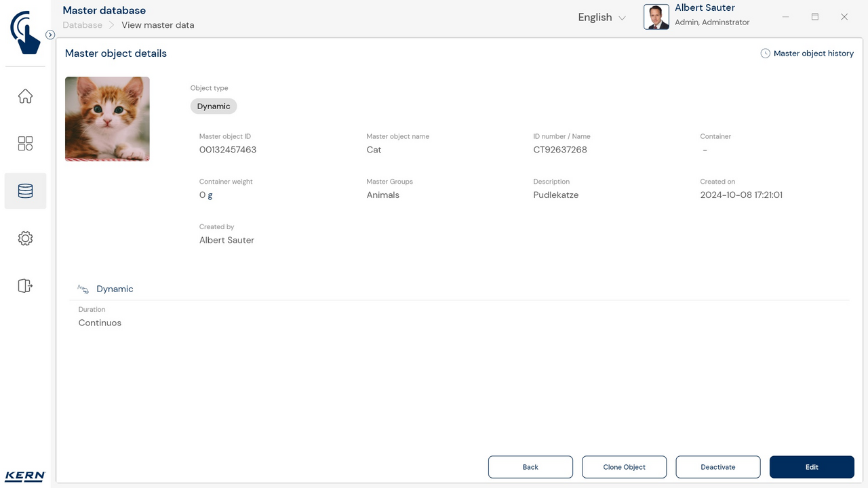Open the English language dropdown
The height and width of the screenshot is (488, 868).
point(601,18)
